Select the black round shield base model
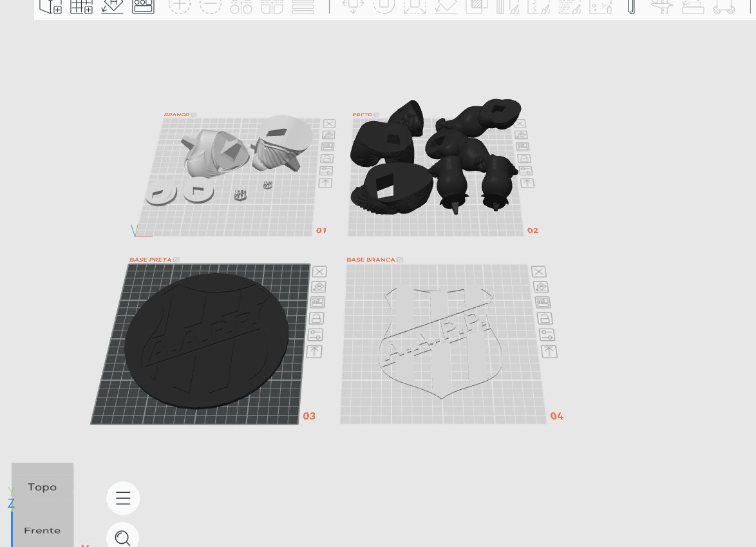 [x=206, y=341]
